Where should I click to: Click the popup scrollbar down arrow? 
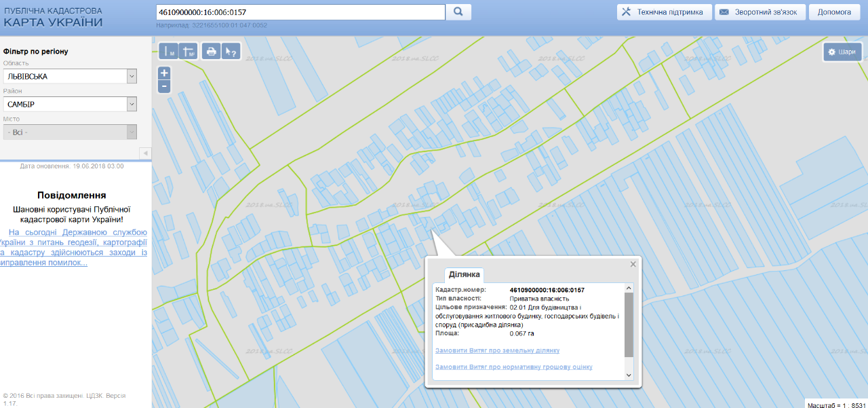pyautogui.click(x=628, y=375)
